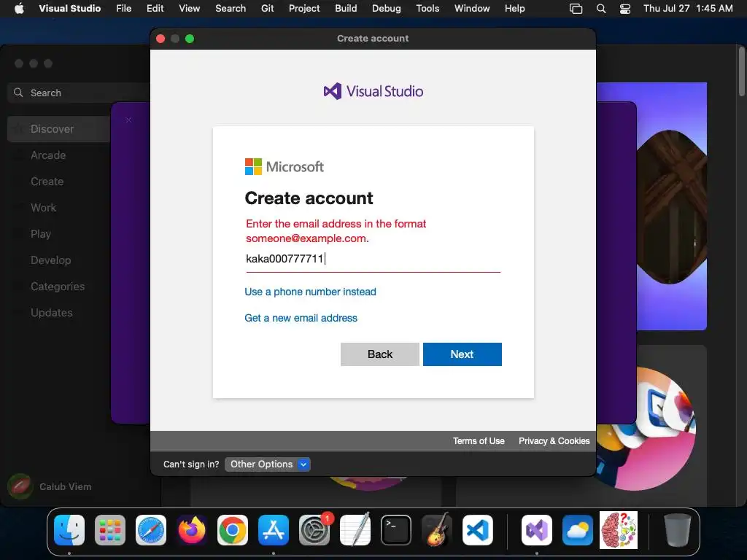747x560 pixels.
Task: Click the purple Visual Studio Dock icon
Action: (x=537, y=530)
